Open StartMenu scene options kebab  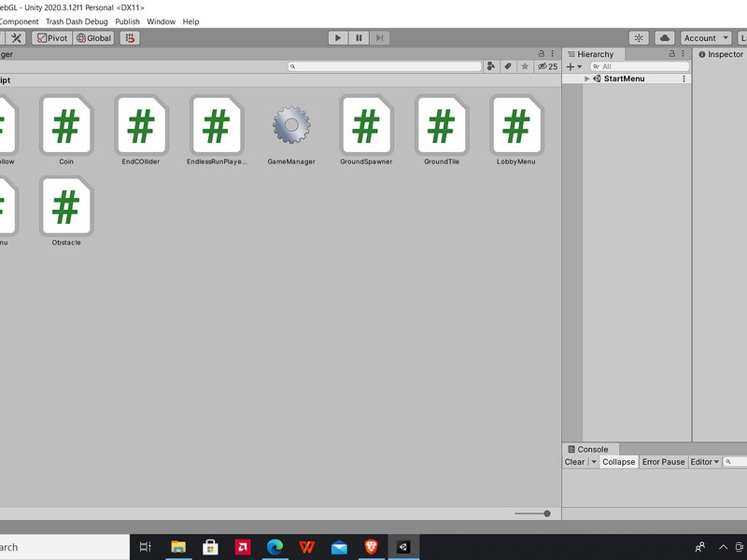[684, 79]
